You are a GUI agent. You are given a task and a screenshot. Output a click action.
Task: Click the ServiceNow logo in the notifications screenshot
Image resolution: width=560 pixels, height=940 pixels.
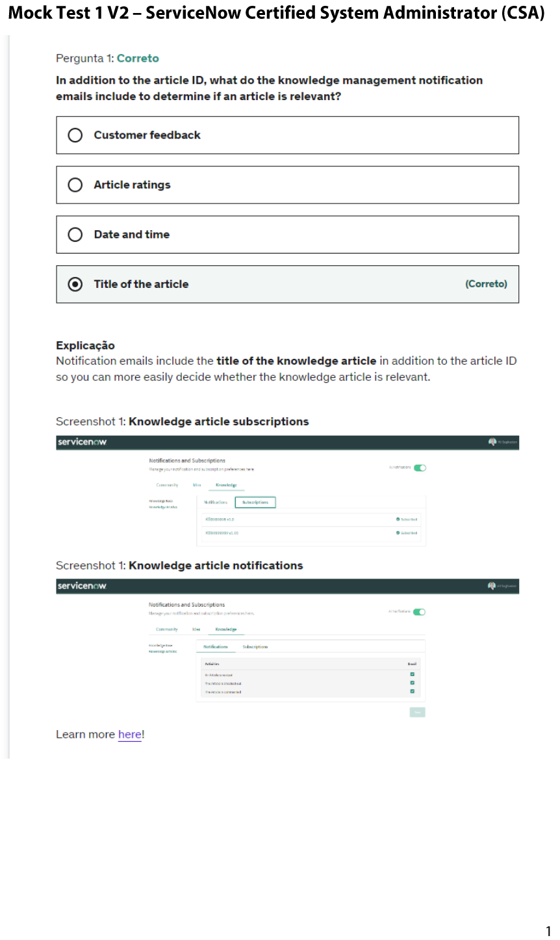pyautogui.click(x=82, y=586)
